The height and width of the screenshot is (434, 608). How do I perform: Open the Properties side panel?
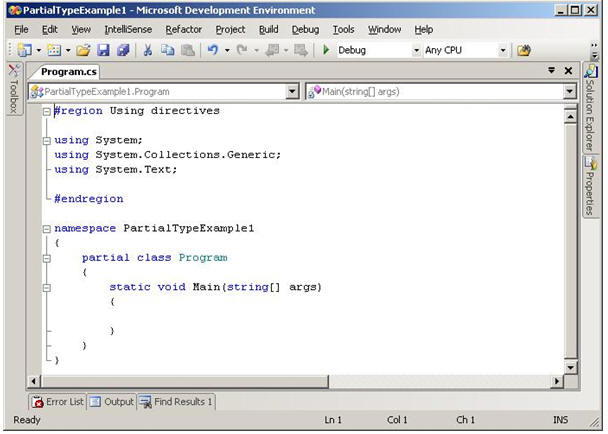(590, 187)
